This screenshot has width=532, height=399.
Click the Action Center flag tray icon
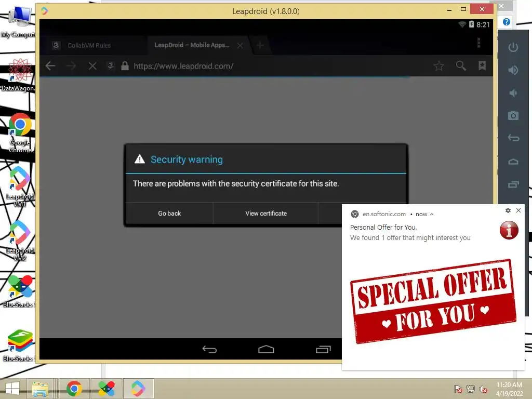458,389
